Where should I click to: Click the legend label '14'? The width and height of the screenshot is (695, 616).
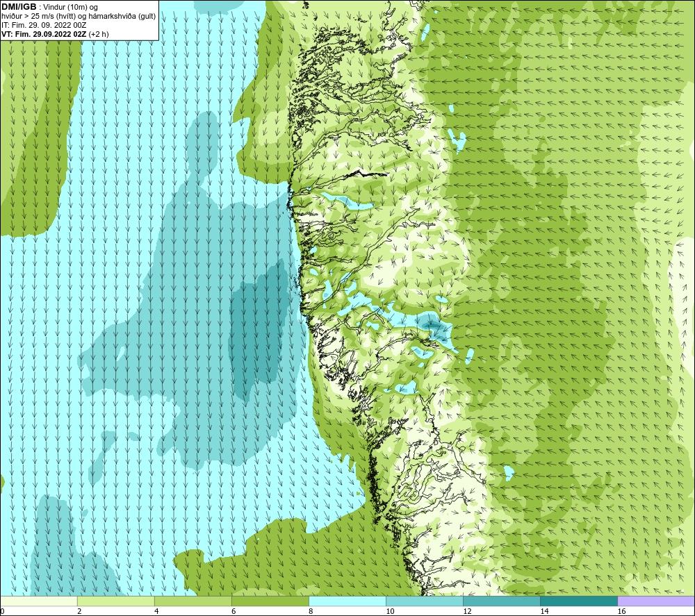point(544,611)
